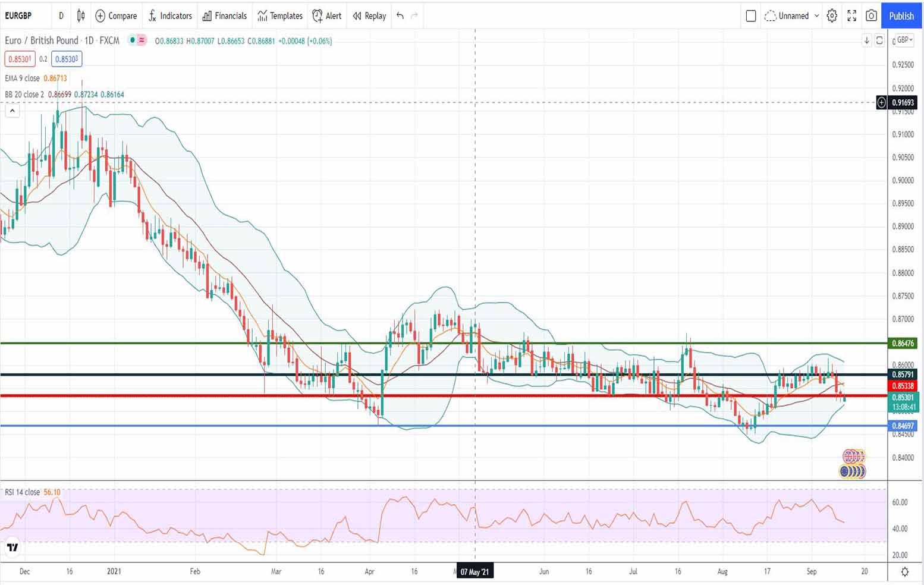Start Bar Replay mode
The width and height of the screenshot is (924, 585).
(x=369, y=16)
